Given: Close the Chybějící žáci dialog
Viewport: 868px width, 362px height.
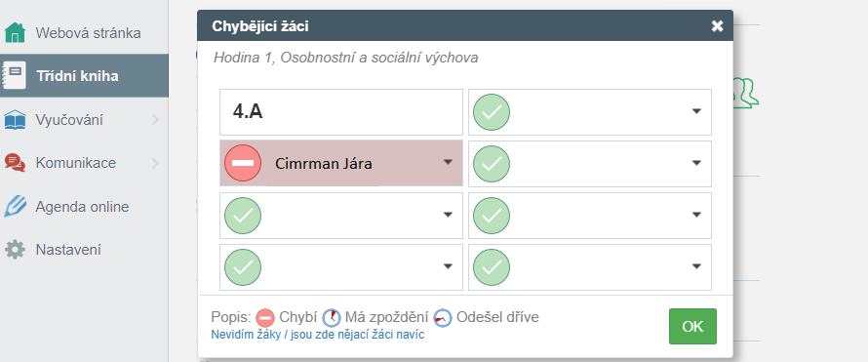Looking at the screenshot, I should pos(718,25).
